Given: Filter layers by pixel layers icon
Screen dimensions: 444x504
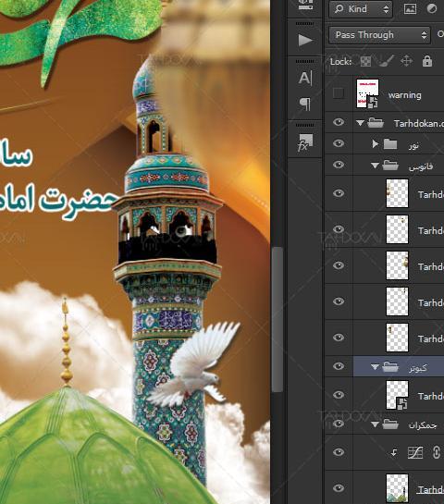Looking at the screenshot, I should pyautogui.click(x=410, y=8).
